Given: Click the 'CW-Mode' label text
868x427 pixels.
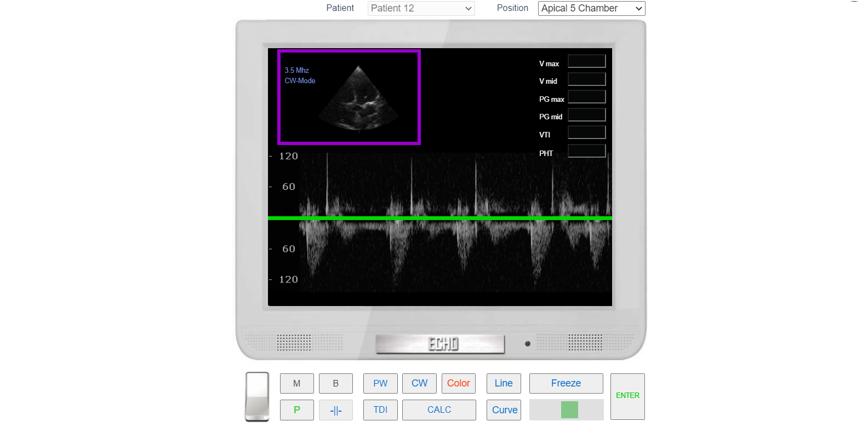Looking at the screenshot, I should (300, 81).
